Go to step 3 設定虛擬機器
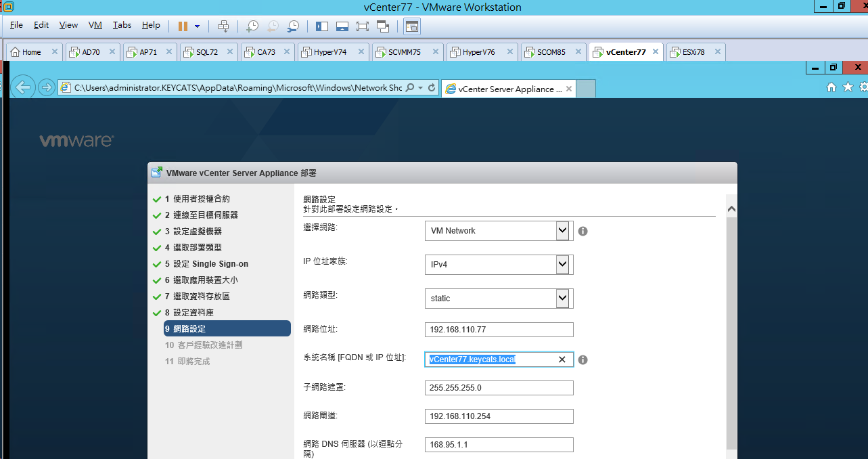 [x=193, y=232]
